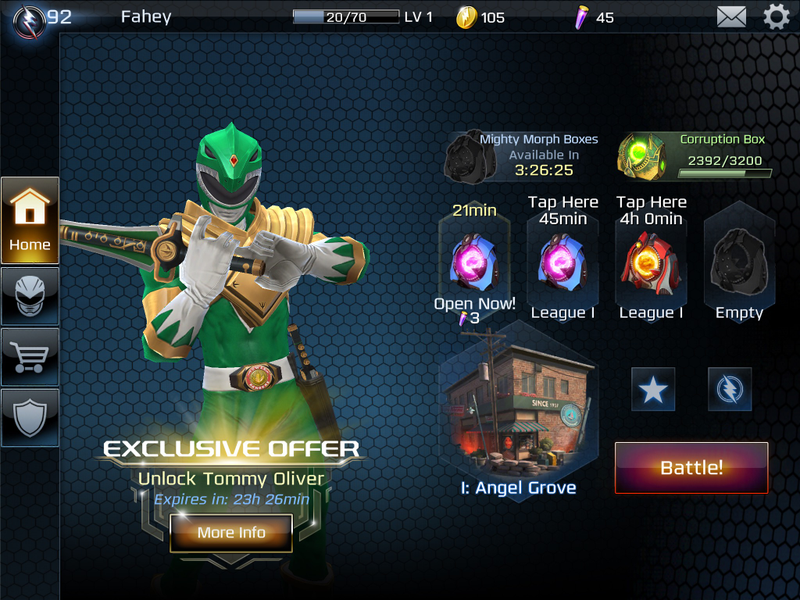Image resolution: width=800 pixels, height=600 pixels.
Task: Go to the Home tab
Action: coord(30,220)
